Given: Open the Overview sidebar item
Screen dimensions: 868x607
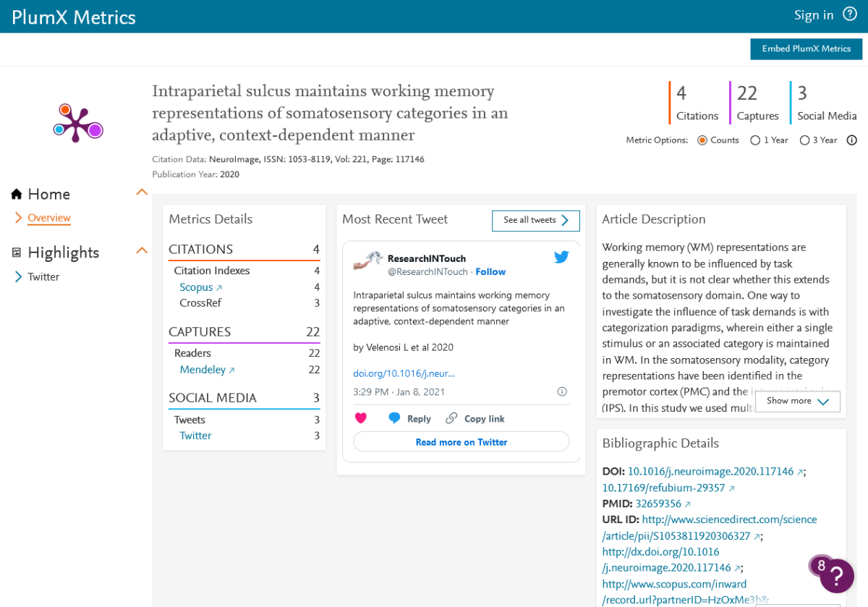Looking at the screenshot, I should (x=49, y=218).
